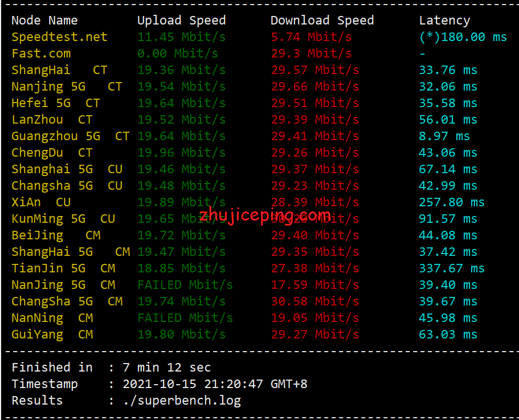Select the XiAn CU node name
This screenshot has width=519, height=420.
(41, 202)
